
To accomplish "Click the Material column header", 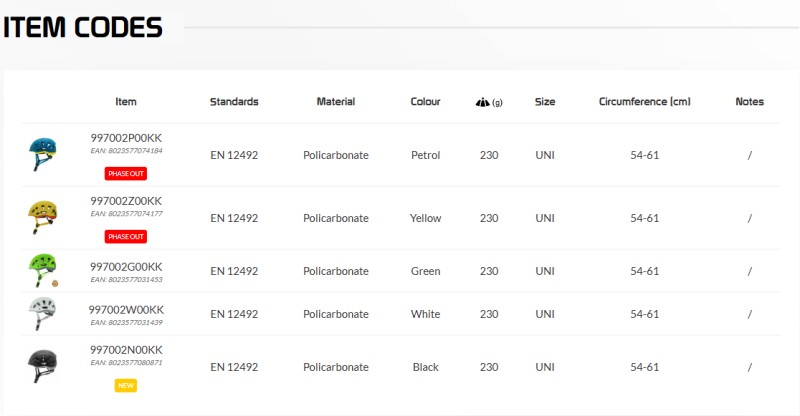I will [x=336, y=102].
